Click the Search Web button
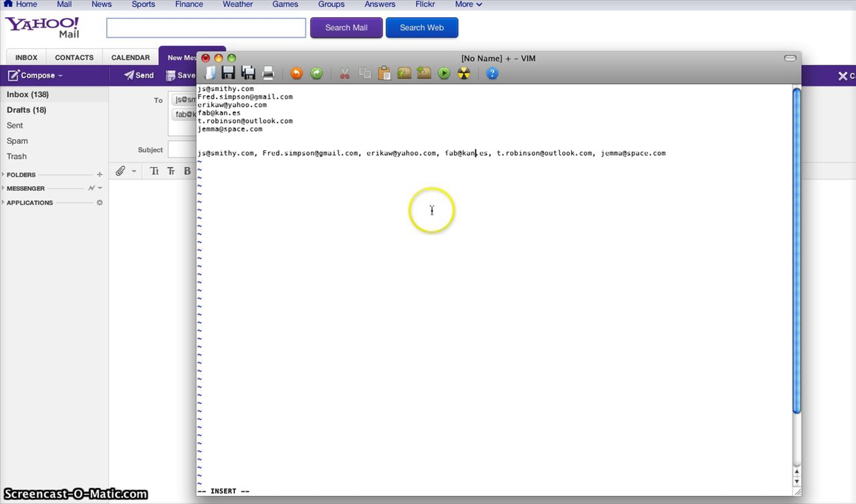This screenshot has width=856, height=504. click(x=422, y=27)
